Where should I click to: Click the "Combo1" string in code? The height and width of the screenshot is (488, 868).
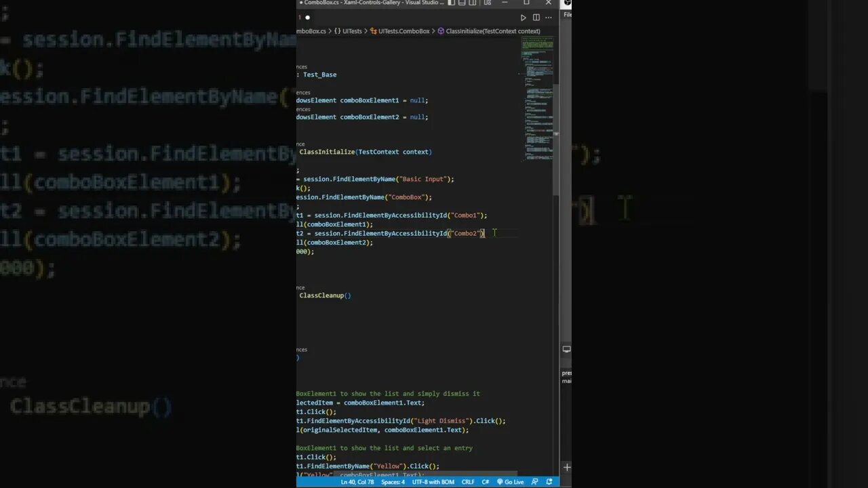(466, 216)
